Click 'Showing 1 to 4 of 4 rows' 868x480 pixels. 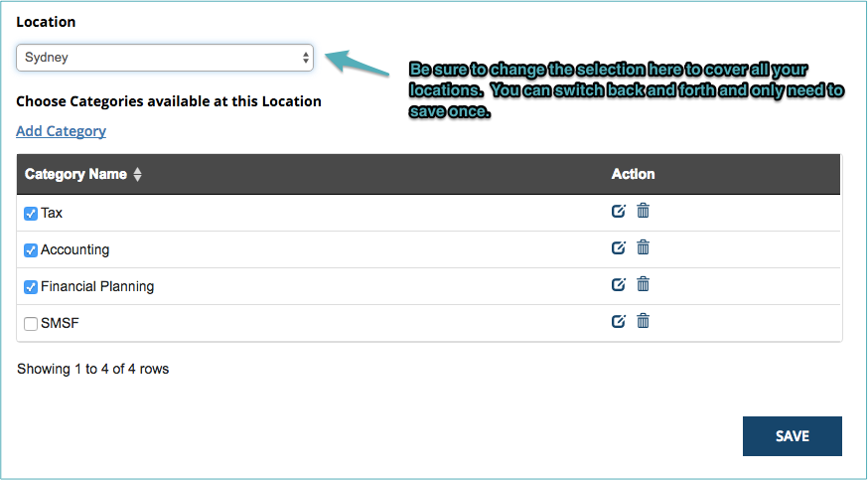click(x=93, y=370)
